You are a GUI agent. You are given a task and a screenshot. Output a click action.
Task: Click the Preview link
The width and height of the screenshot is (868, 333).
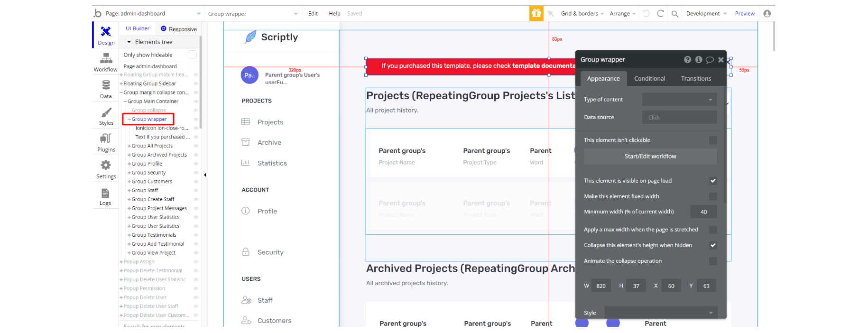point(745,14)
